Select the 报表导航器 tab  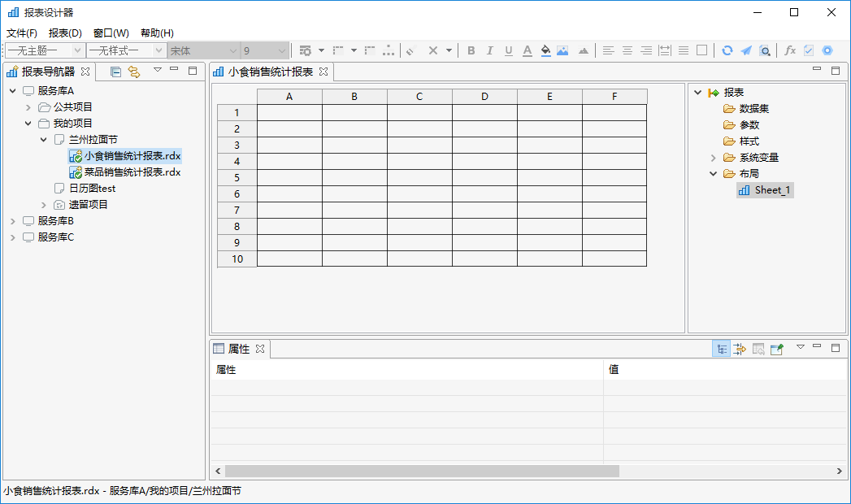48,72
